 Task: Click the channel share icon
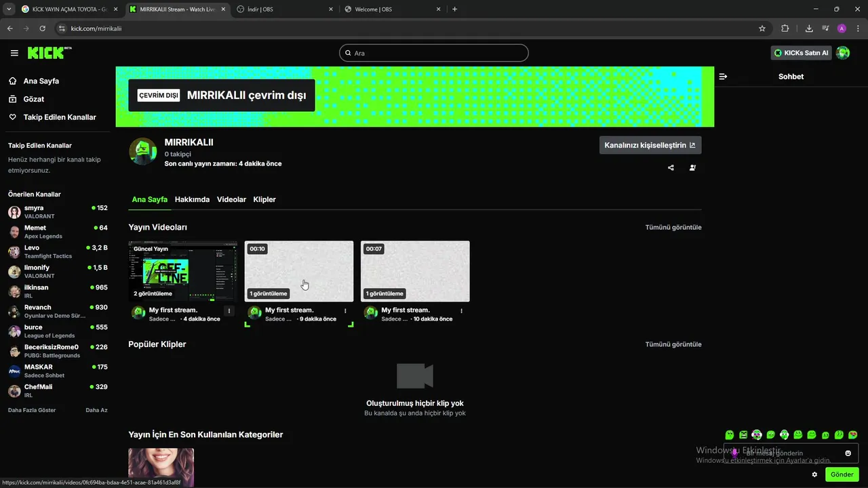click(671, 167)
